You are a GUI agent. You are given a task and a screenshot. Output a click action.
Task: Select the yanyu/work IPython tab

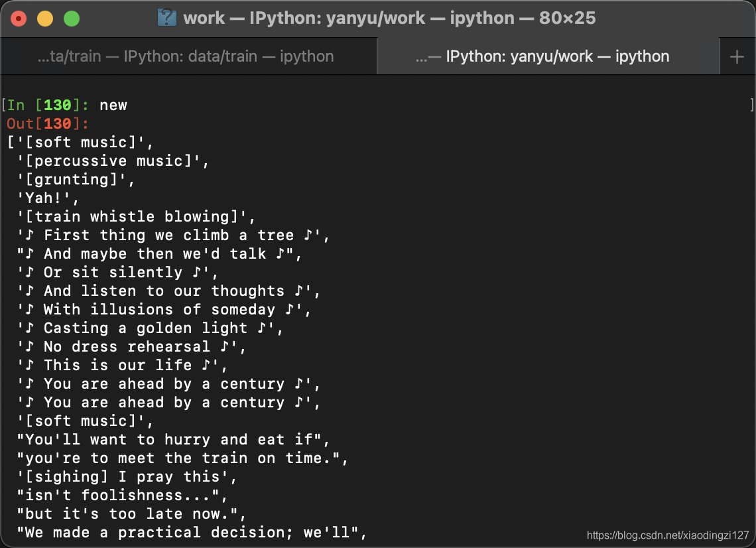click(x=548, y=56)
